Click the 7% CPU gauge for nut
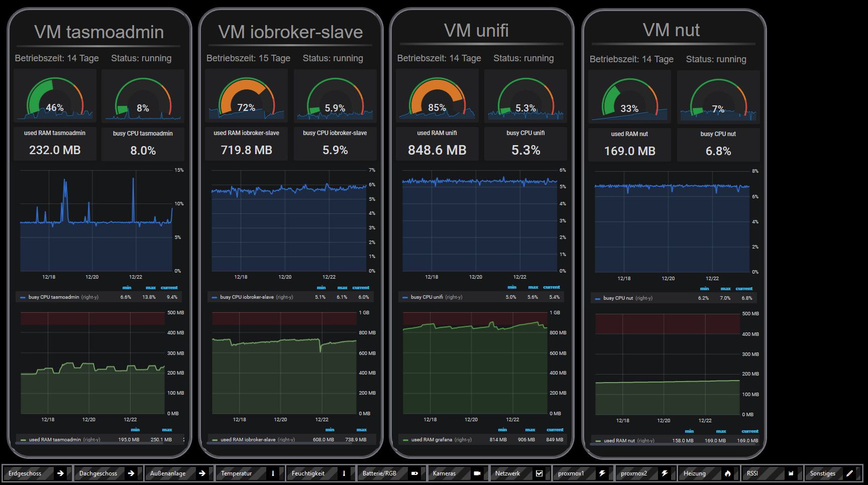 718,97
